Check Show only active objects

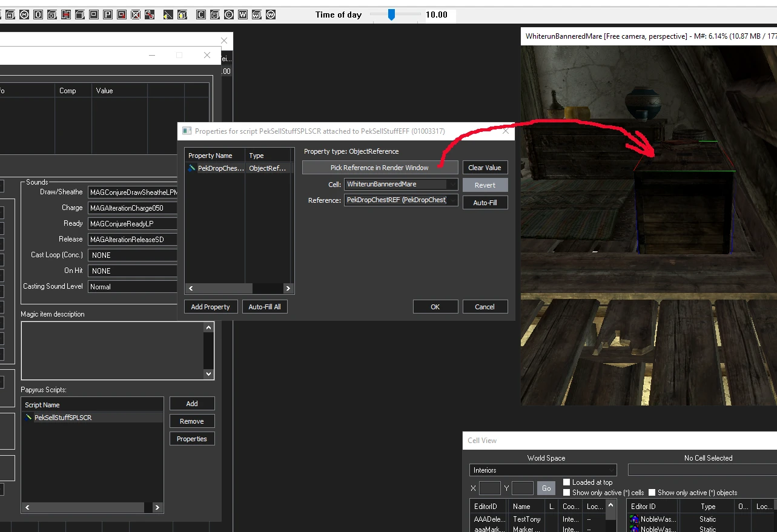(652, 493)
